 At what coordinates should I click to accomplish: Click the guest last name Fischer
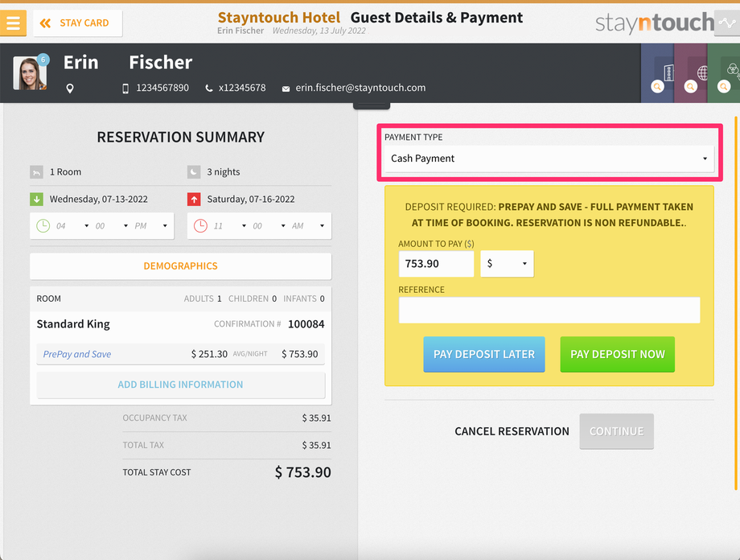160,62
